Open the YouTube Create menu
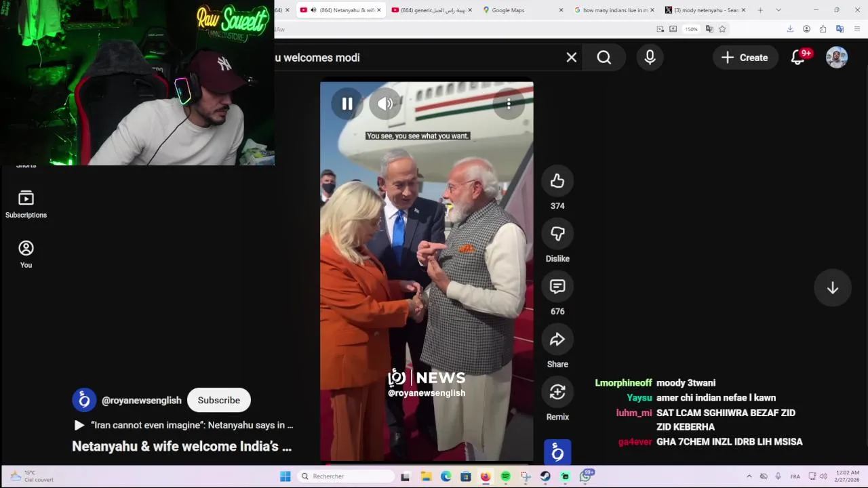The height and width of the screenshot is (488, 868). click(745, 58)
